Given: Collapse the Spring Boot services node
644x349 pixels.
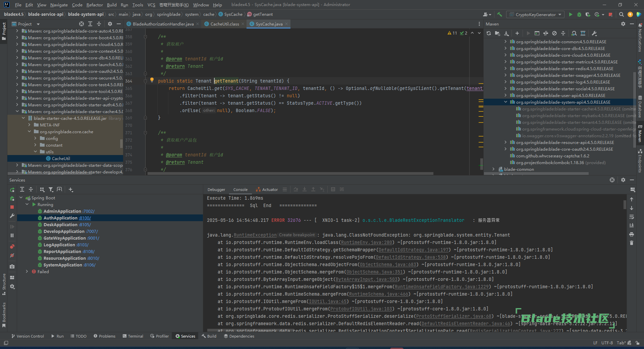Looking at the screenshot, I should 21,198.
